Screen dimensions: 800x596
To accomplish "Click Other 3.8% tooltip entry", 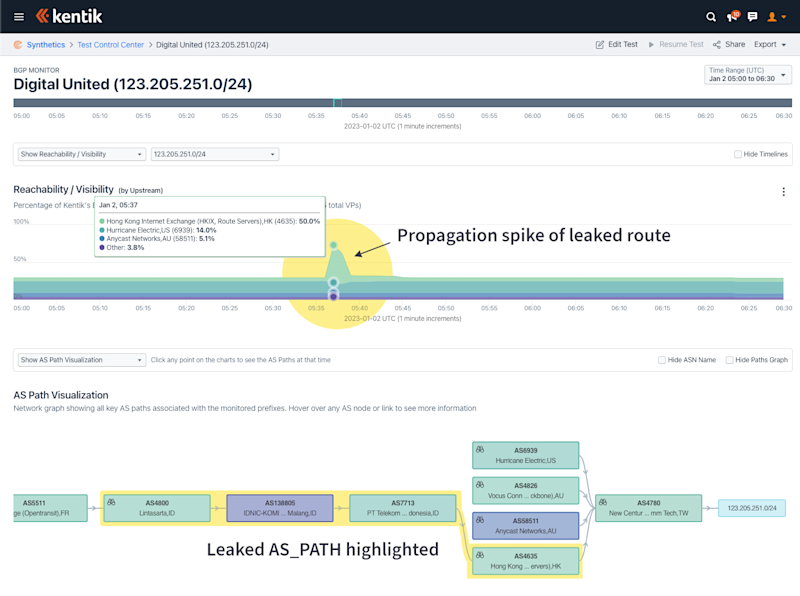I will [x=122, y=247].
